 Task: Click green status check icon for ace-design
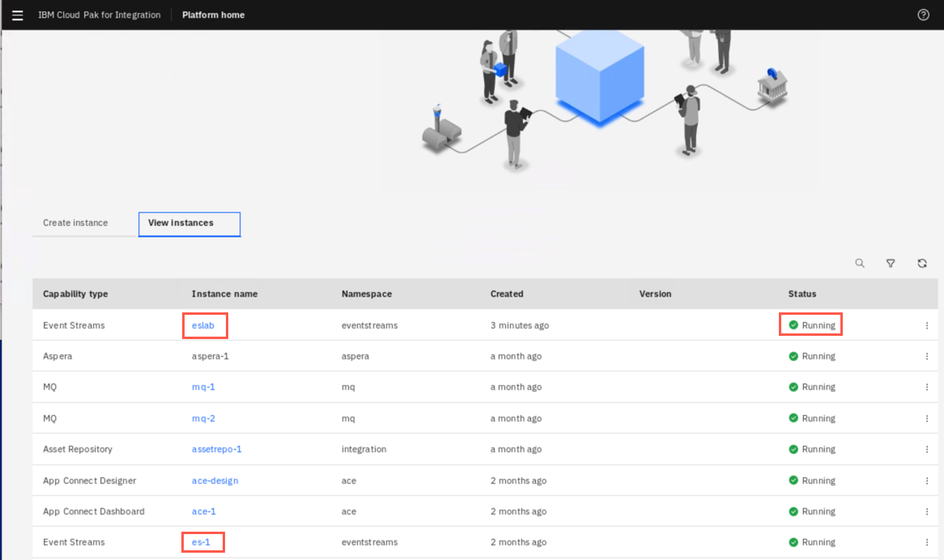(793, 480)
